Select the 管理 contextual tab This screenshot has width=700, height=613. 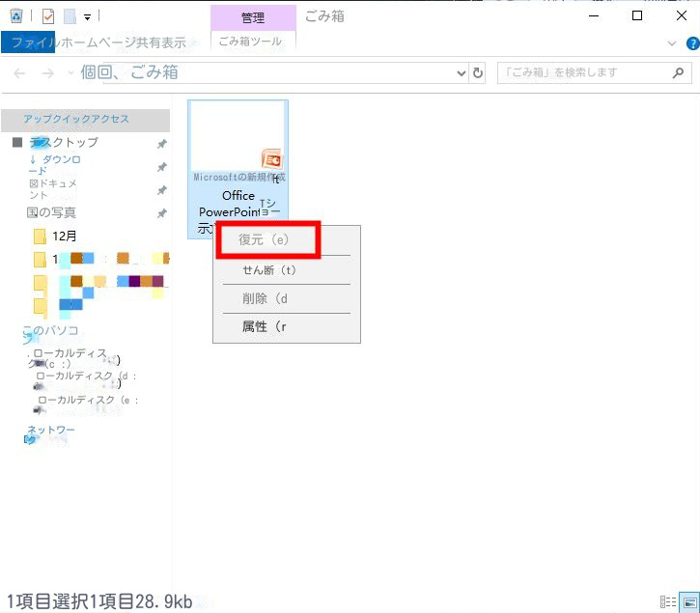coord(253,17)
